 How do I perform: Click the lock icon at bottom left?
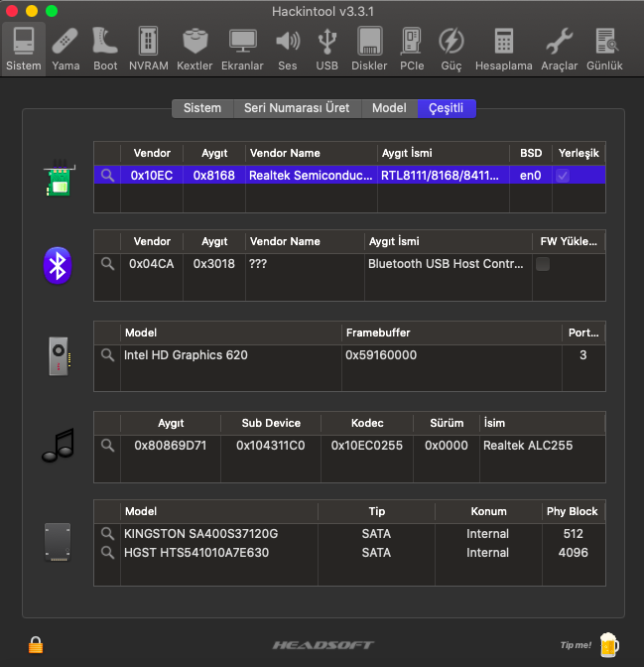[x=36, y=644]
